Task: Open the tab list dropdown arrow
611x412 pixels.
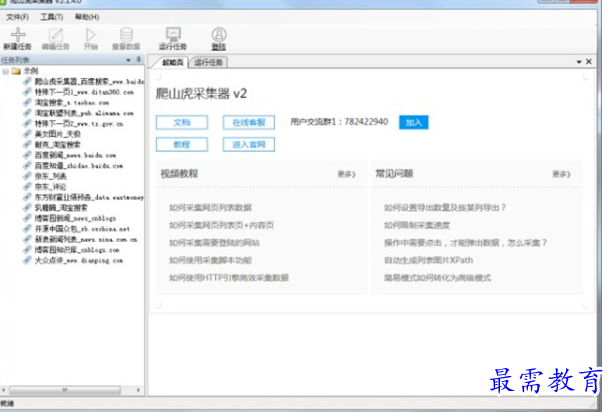Action: coord(579,62)
